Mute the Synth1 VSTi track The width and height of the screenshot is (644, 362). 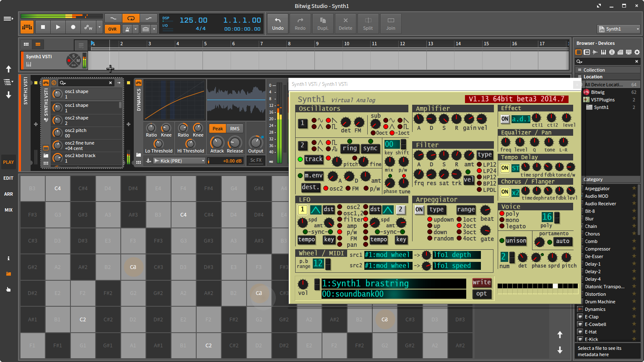tap(78, 61)
